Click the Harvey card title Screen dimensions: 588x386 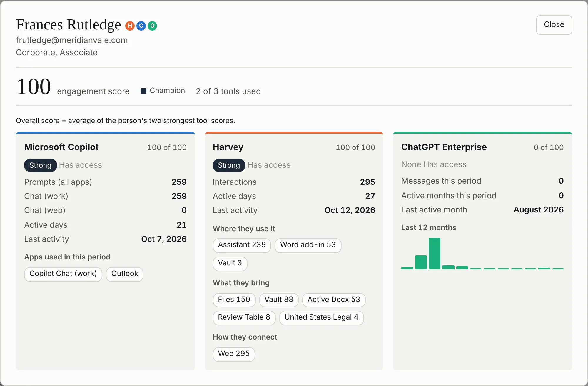coord(228,147)
